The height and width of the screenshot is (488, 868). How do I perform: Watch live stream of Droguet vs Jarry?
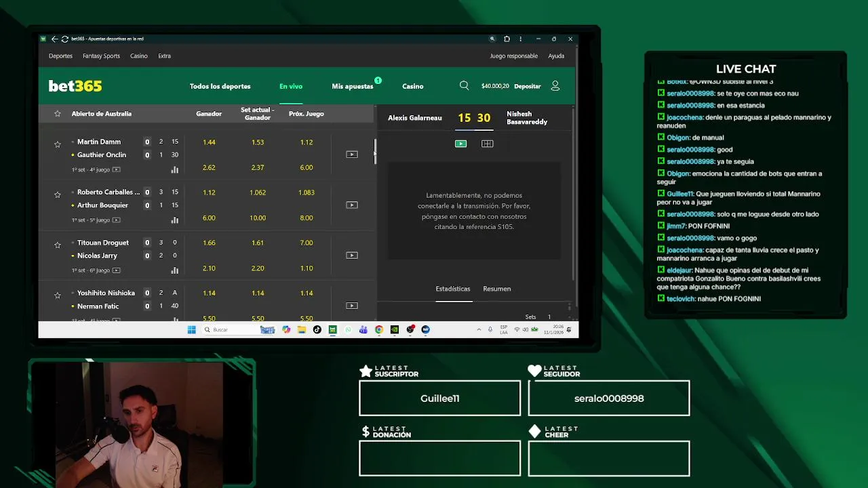pos(351,256)
